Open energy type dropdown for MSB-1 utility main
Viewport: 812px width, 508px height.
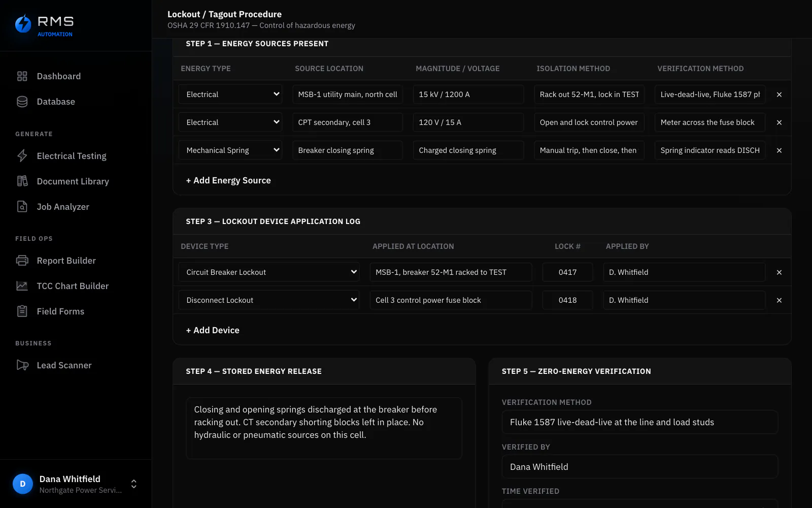[230, 94]
